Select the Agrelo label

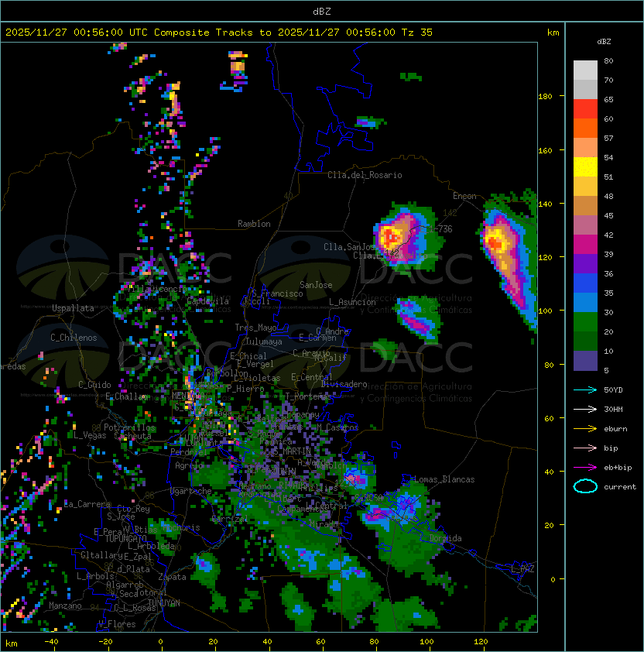pos(189,465)
